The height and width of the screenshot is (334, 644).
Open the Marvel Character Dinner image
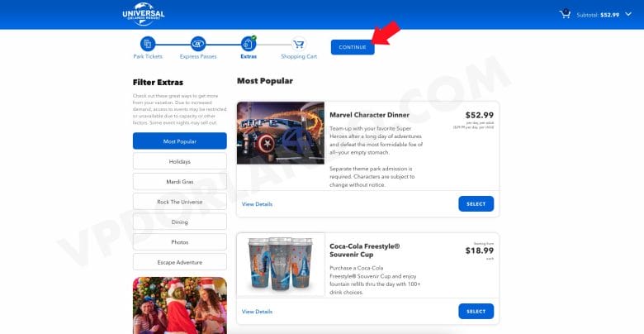tap(281, 133)
